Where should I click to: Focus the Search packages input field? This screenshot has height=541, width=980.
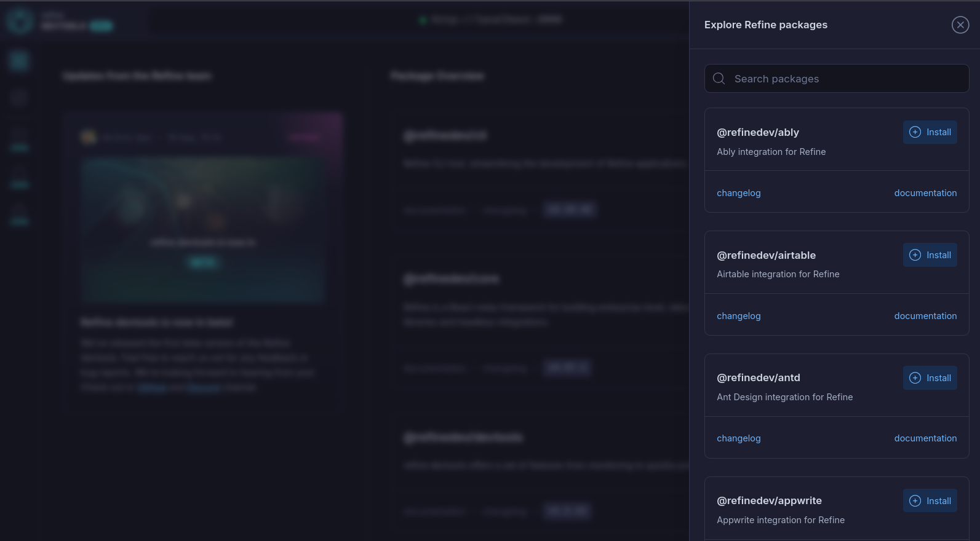pyautogui.click(x=837, y=79)
